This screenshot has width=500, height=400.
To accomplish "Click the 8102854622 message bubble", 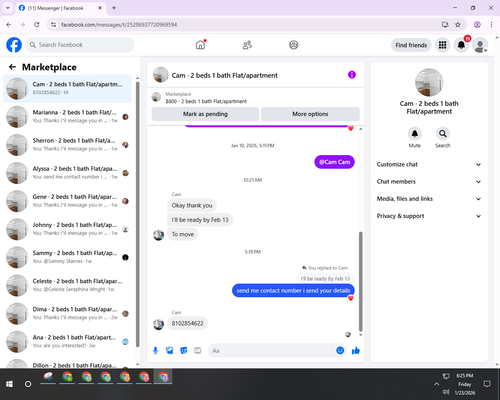I will point(187,323).
